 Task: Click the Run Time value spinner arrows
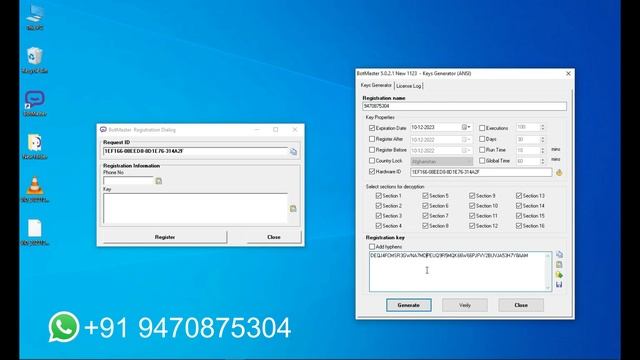click(x=542, y=150)
